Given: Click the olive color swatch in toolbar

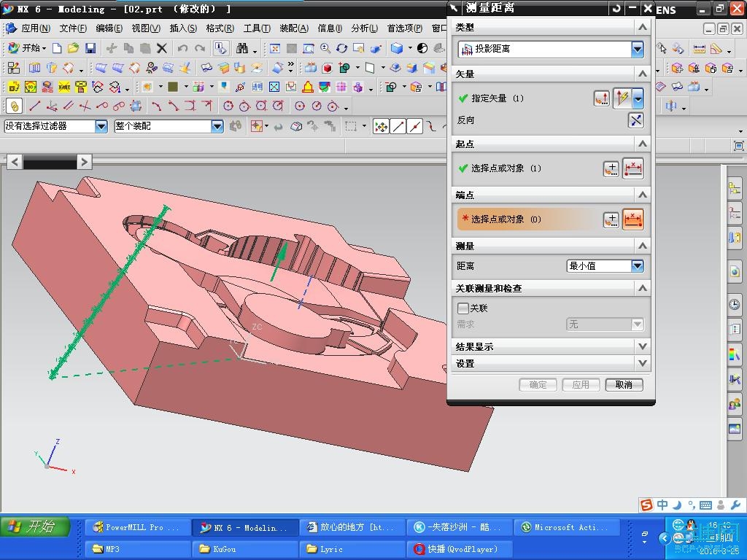Looking at the screenshot, I should 173,87.
